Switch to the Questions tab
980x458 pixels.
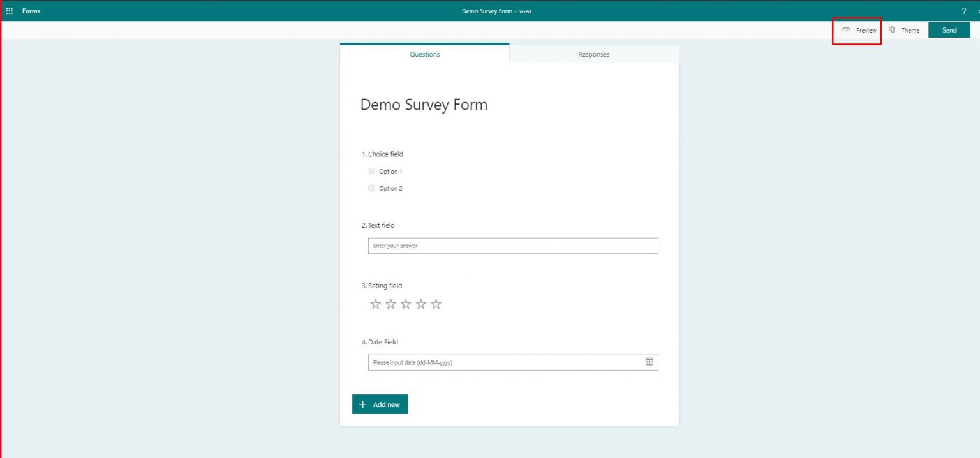[425, 54]
